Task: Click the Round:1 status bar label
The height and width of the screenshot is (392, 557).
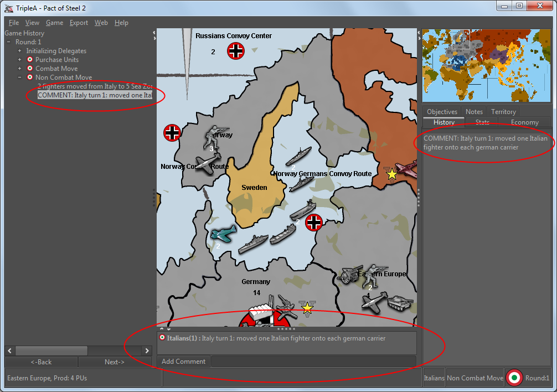Action: (538, 378)
